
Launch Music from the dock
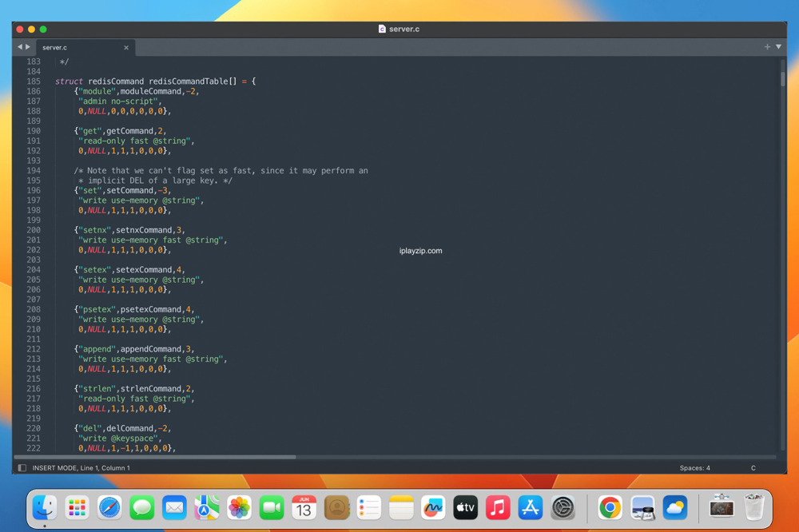pyautogui.click(x=498, y=507)
